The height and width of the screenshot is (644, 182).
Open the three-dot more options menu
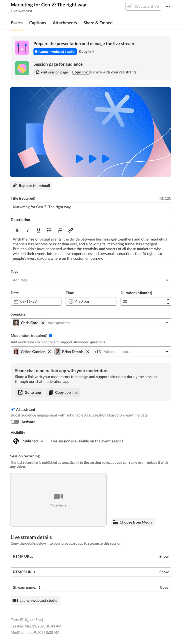(168, 6)
